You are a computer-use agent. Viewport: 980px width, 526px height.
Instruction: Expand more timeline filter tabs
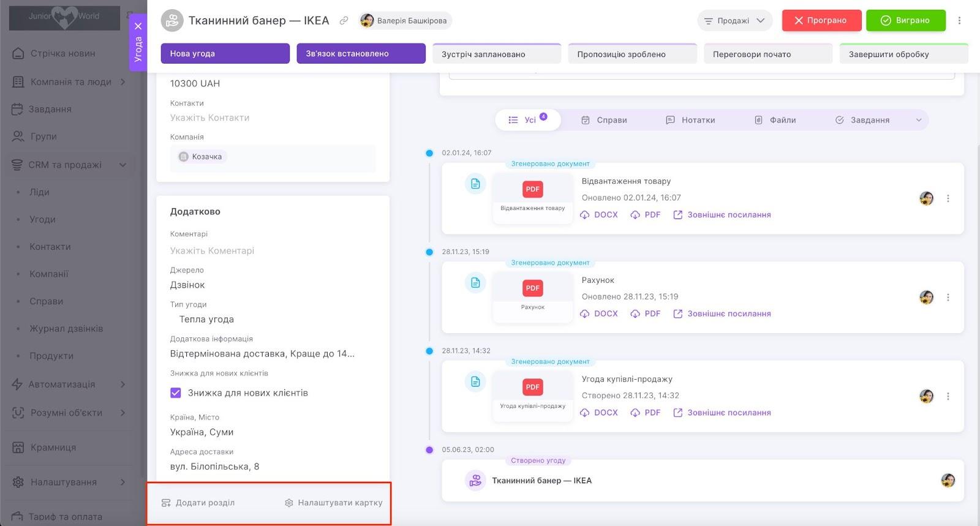(919, 120)
